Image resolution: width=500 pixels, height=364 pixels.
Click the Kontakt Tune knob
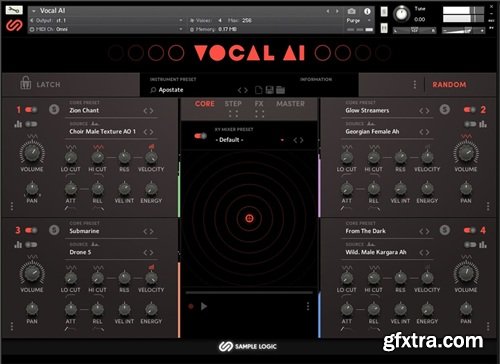point(401,14)
